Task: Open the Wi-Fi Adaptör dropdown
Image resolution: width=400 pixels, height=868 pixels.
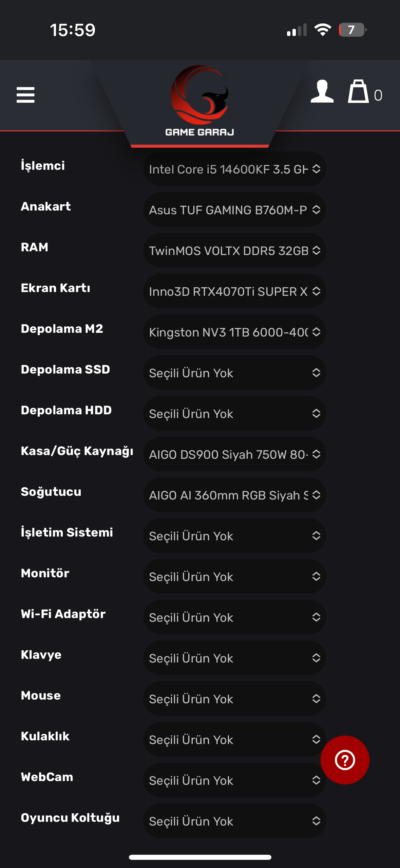Action: pos(234,617)
